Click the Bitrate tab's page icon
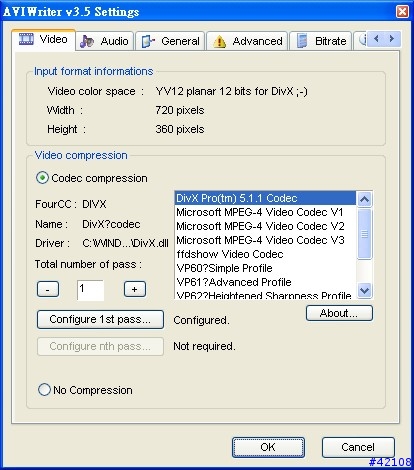This screenshot has width=414, height=470. (302, 41)
